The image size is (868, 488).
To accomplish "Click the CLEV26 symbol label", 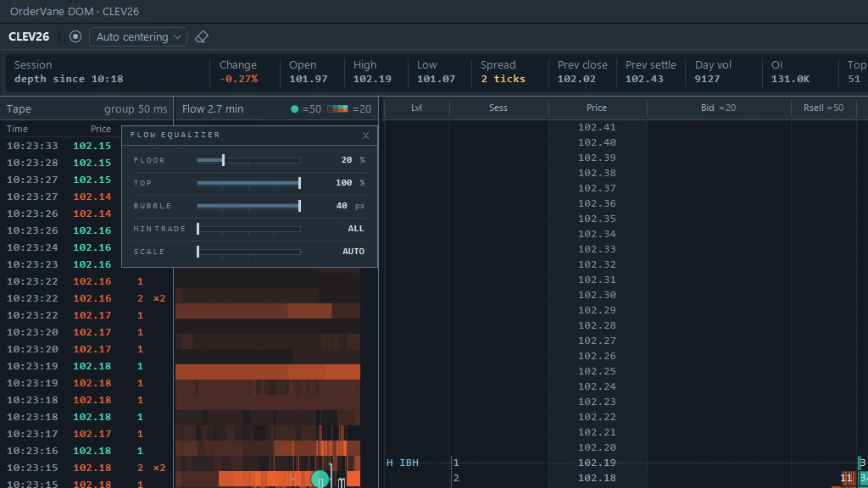I will coord(29,36).
